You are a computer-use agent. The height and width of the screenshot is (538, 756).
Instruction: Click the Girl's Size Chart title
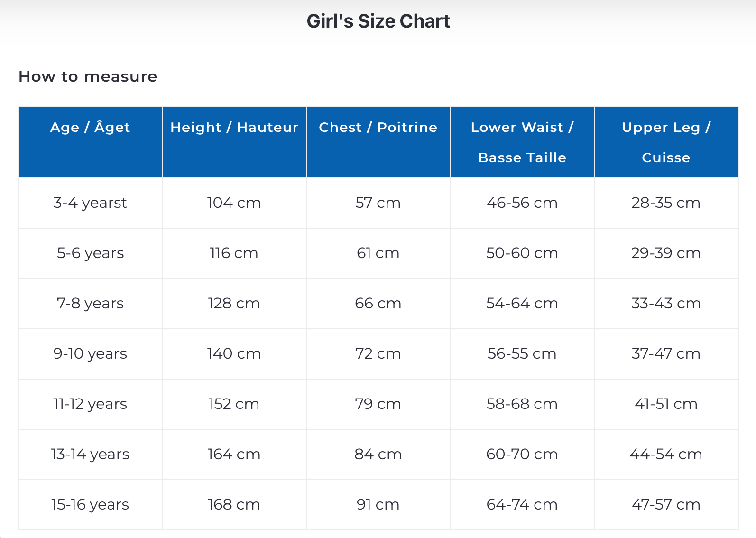tap(378, 21)
